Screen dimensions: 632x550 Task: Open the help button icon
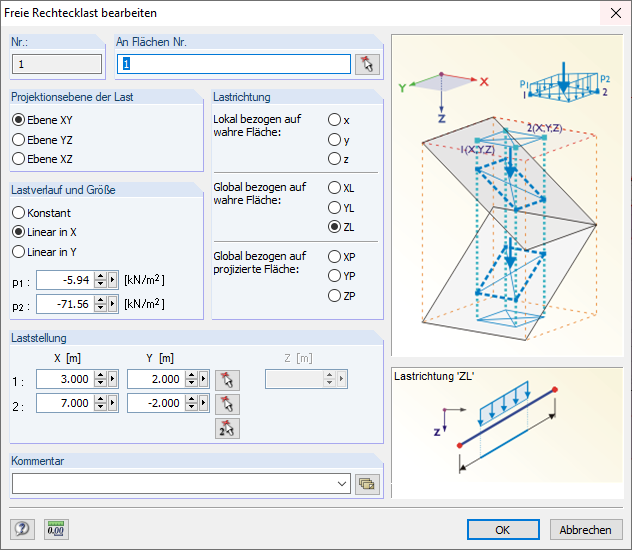coord(22,529)
